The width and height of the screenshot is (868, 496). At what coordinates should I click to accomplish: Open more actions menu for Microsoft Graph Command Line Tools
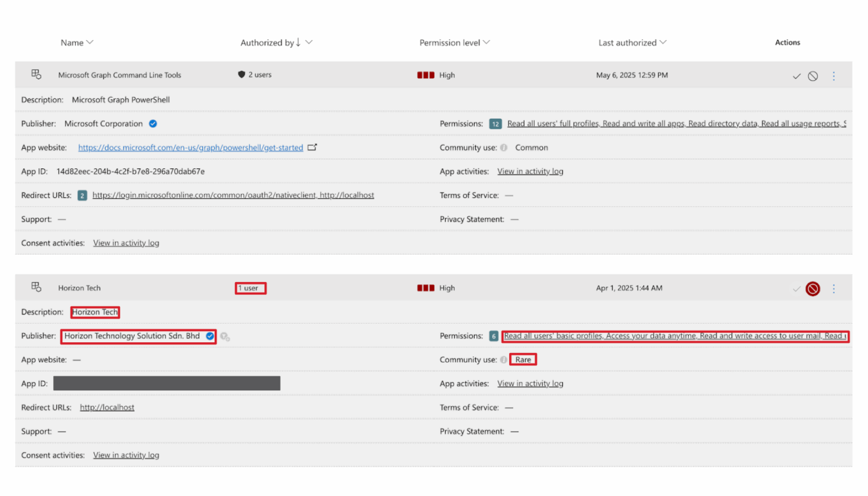click(834, 75)
